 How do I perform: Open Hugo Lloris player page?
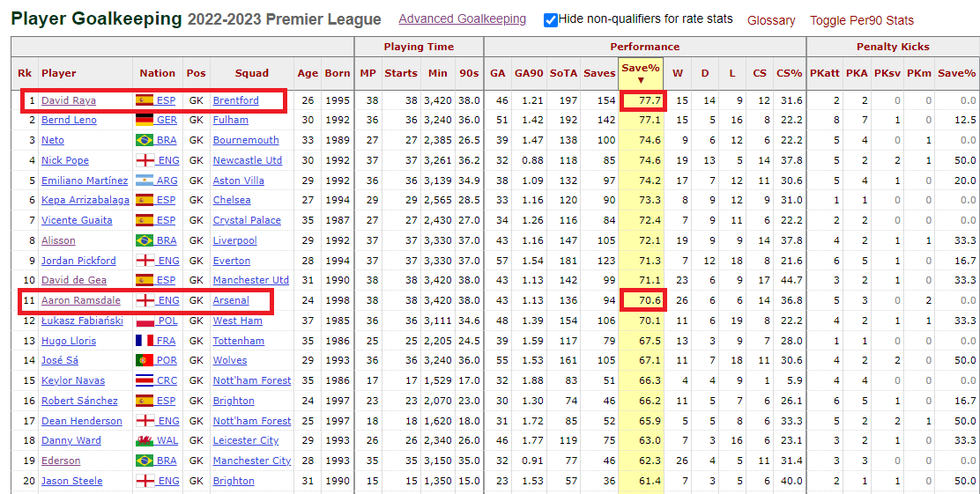tap(68, 341)
